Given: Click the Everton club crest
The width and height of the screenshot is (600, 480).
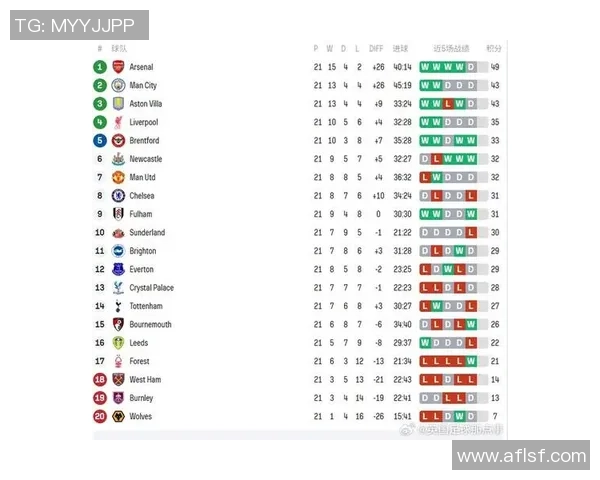Looking at the screenshot, I should (x=118, y=269).
